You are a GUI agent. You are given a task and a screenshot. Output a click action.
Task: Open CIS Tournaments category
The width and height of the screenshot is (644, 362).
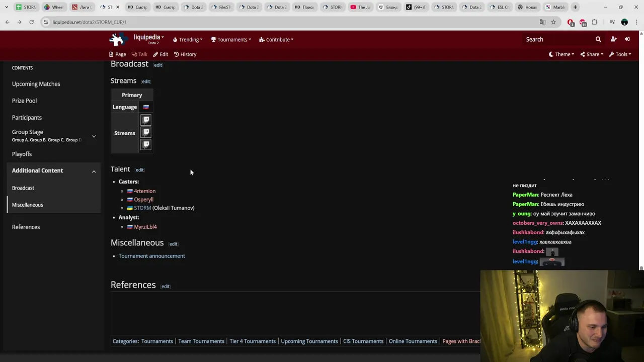pos(363,341)
